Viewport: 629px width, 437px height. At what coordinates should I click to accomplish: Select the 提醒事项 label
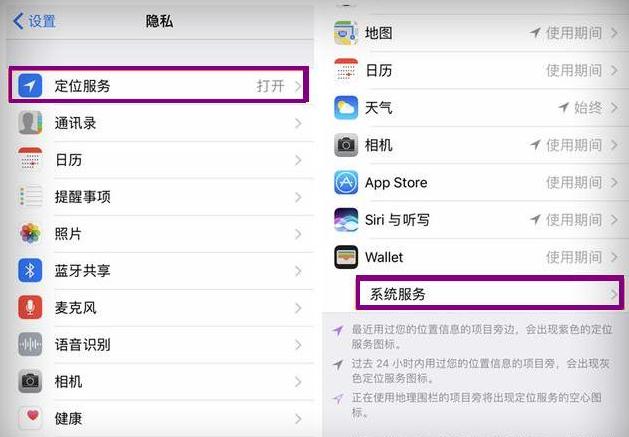pyautogui.click(x=82, y=197)
